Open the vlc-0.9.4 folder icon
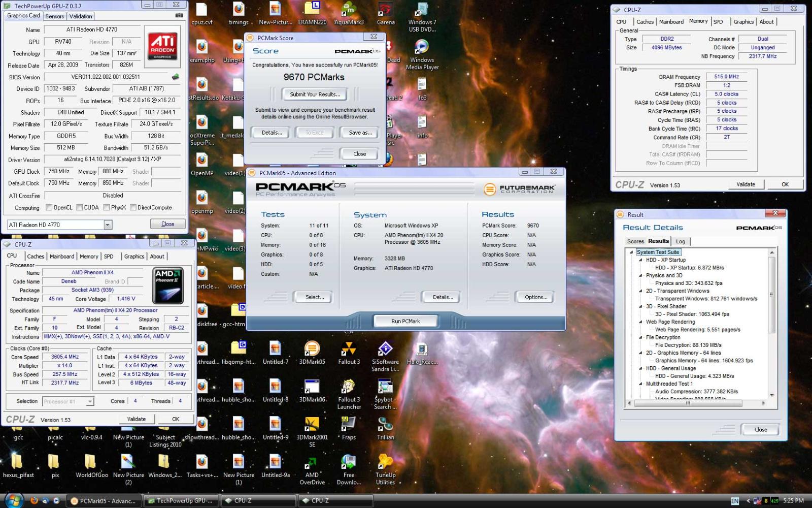 (91, 433)
